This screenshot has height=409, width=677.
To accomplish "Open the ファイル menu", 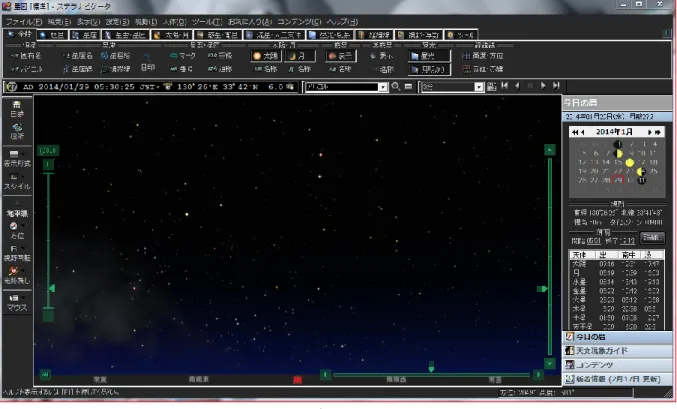I will [24, 22].
